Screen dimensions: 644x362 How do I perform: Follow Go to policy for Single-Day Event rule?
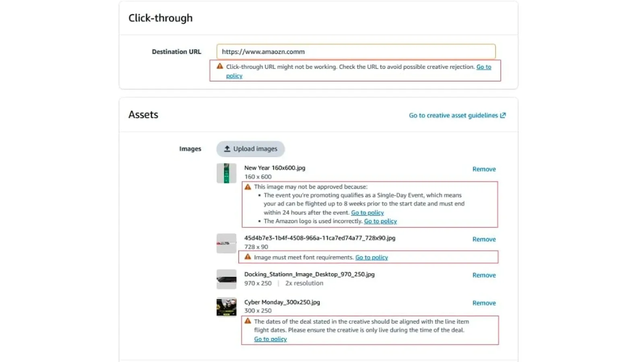coord(367,212)
